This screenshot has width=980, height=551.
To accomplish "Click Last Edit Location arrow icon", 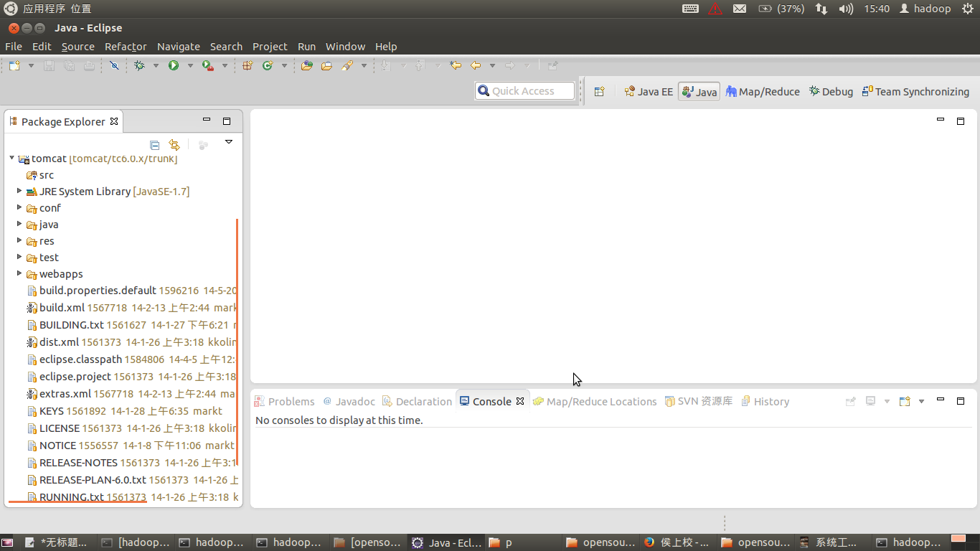I will pos(456,65).
